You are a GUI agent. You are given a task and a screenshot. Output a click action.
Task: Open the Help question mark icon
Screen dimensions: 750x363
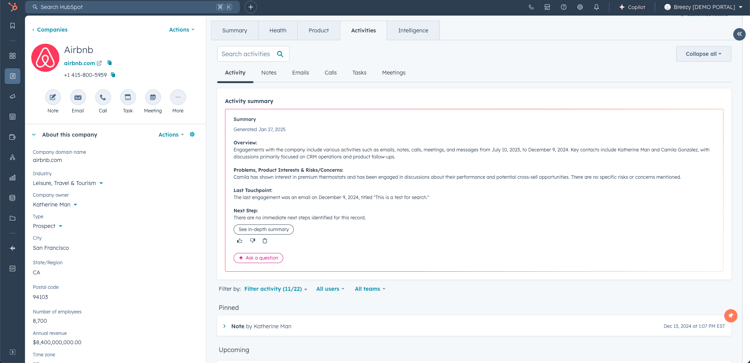pos(563,7)
